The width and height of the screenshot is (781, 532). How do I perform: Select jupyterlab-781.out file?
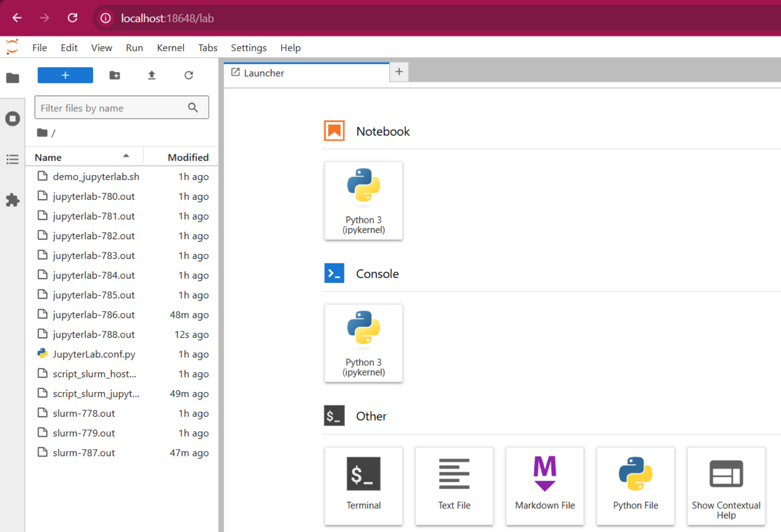tap(122, 216)
